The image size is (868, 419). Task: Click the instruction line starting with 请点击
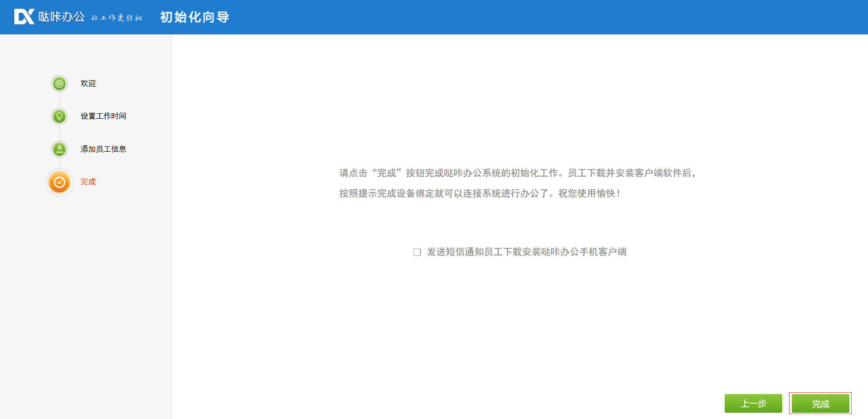[x=517, y=173]
